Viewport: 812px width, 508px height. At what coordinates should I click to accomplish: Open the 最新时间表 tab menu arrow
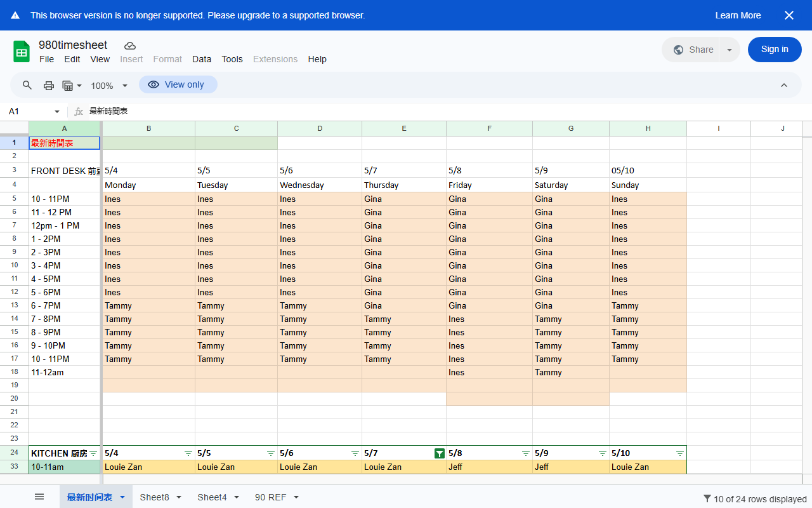pyautogui.click(x=122, y=497)
